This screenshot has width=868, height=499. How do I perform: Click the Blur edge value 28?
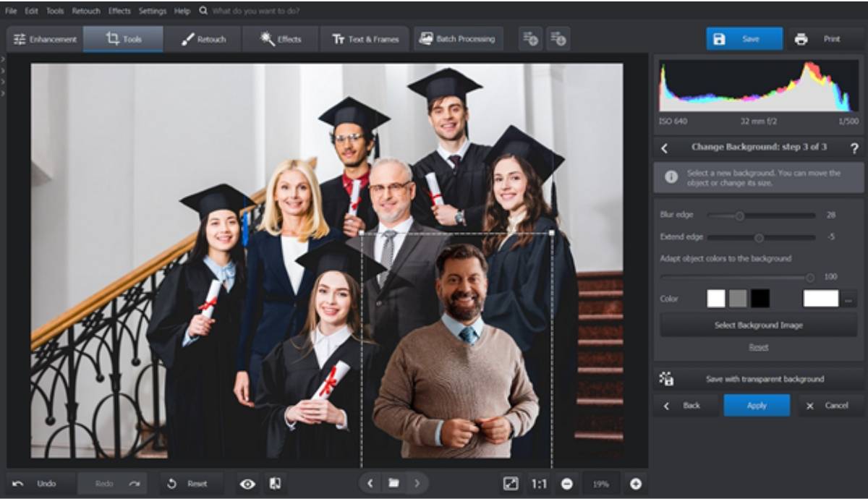pyautogui.click(x=831, y=216)
